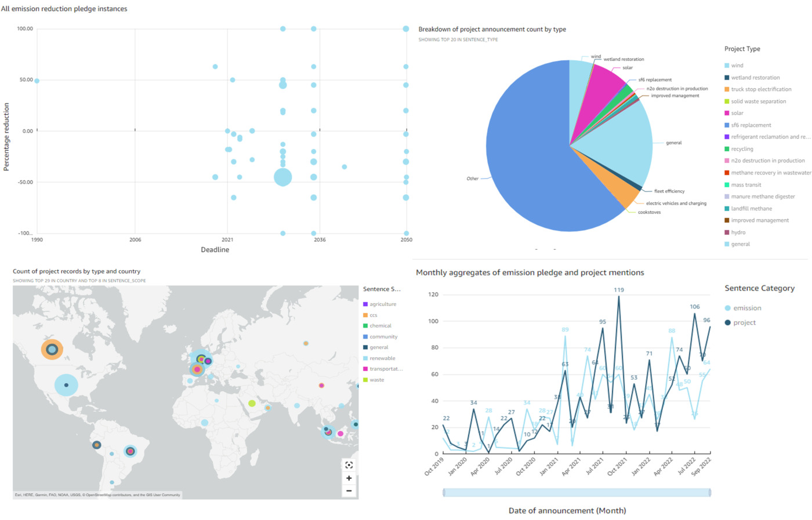Image resolution: width=812 pixels, height=520 pixels.
Task: Click the emission legend circle in Sentence Category
Action: (728, 308)
